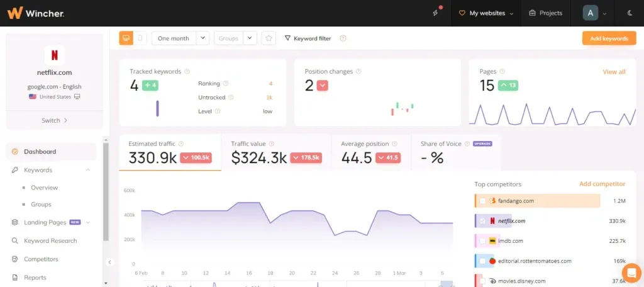Screen dimensions: 644x287
Task: Click help icon next to Ranking
Action: click(226, 84)
